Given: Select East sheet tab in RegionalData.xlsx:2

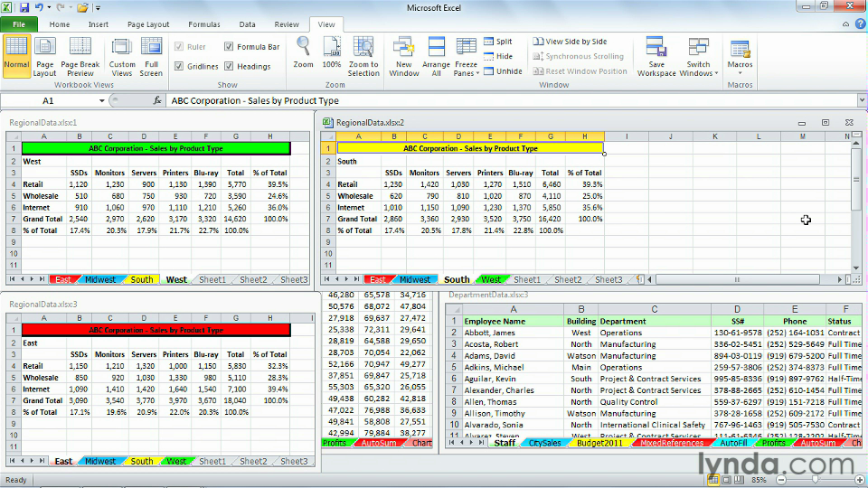Looking at the screenshot, I should click(378, 279).
